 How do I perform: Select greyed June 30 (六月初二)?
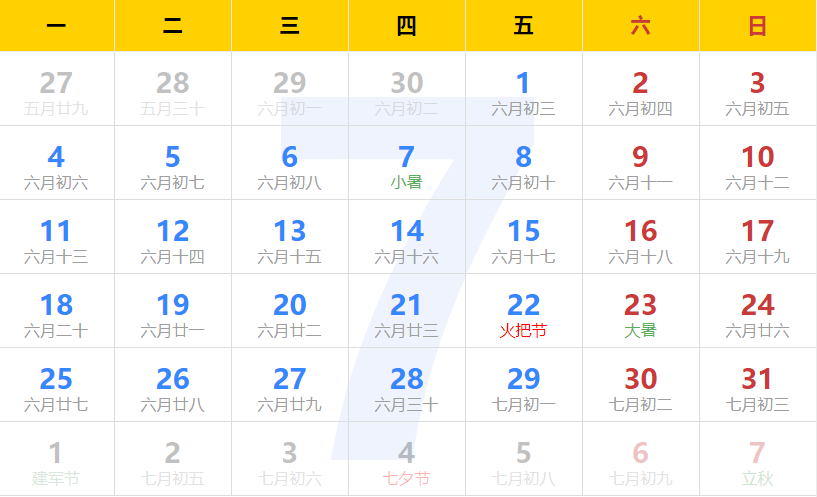(407, 89)
